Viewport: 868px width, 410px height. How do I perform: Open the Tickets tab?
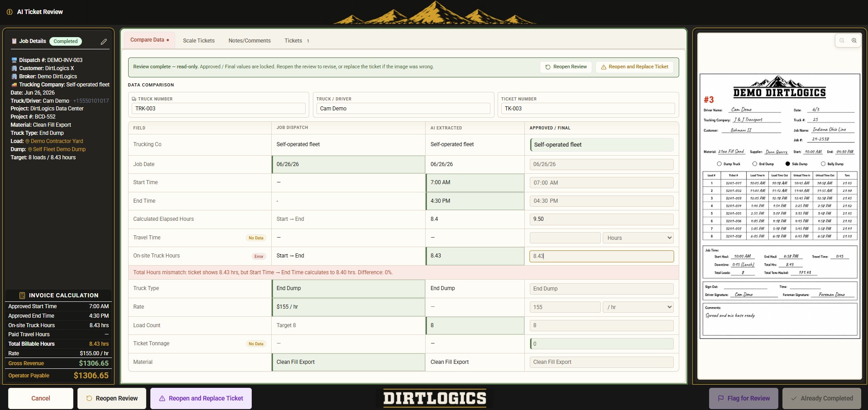297,41
